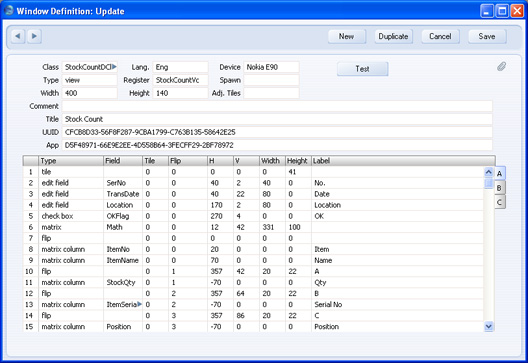The image size is (528, 363).
Task: Select the StockQty field cell
Action: (123, 282)
